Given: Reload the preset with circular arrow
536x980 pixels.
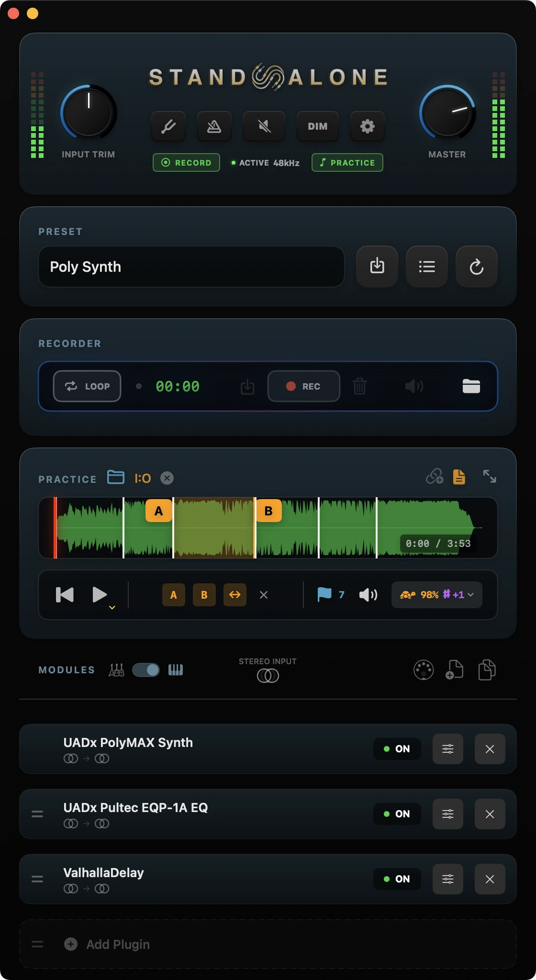Looking at the screenshot, I should pos(477,267).
